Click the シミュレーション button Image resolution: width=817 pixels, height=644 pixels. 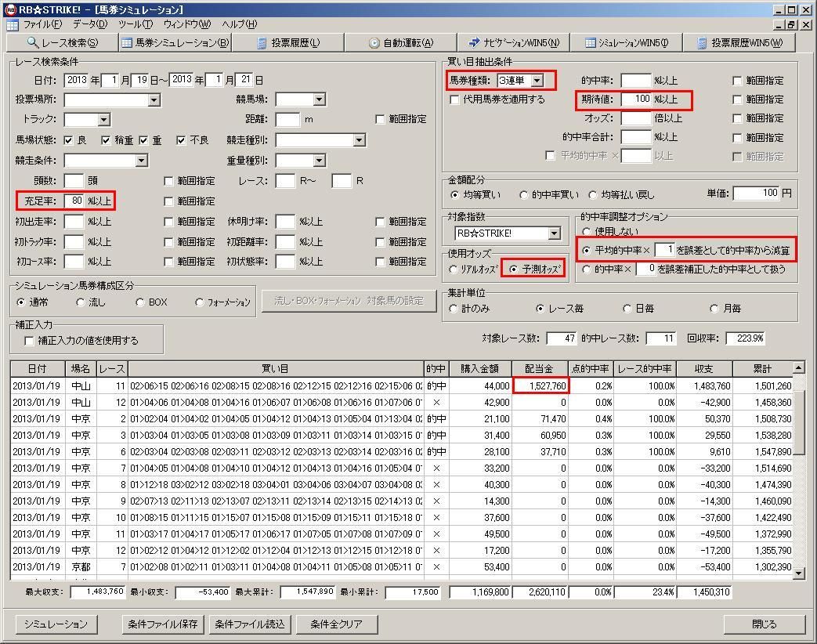[x=56, y=624]
